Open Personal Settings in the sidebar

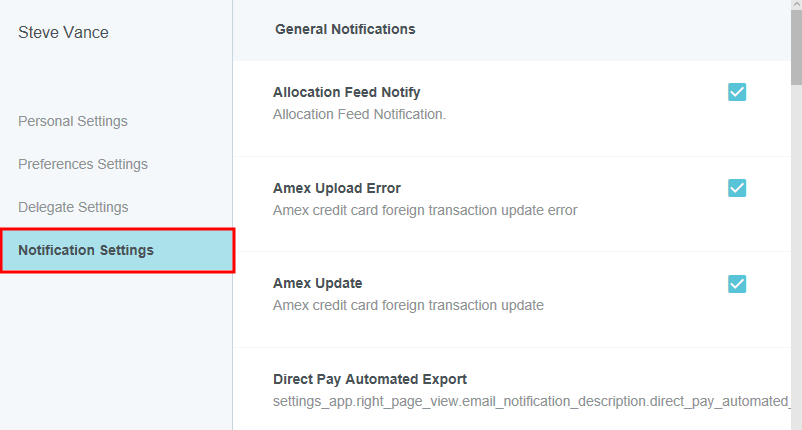73,121
